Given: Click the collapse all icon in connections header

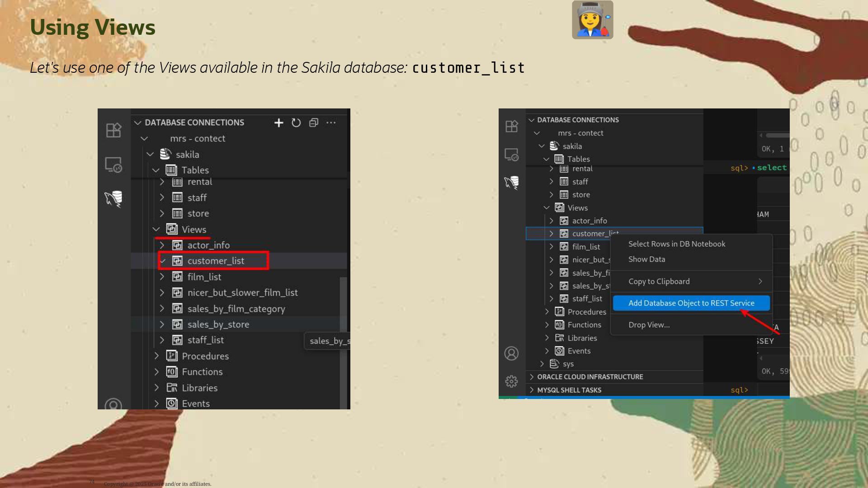Looking at the screenshot, I should pos(314,123).
